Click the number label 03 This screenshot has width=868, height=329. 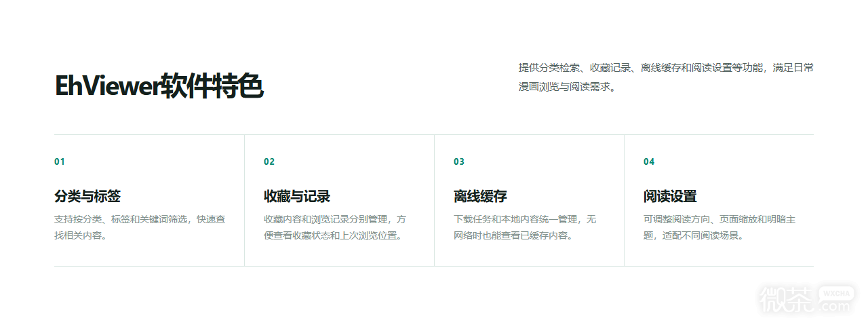(x=459, y=161)
